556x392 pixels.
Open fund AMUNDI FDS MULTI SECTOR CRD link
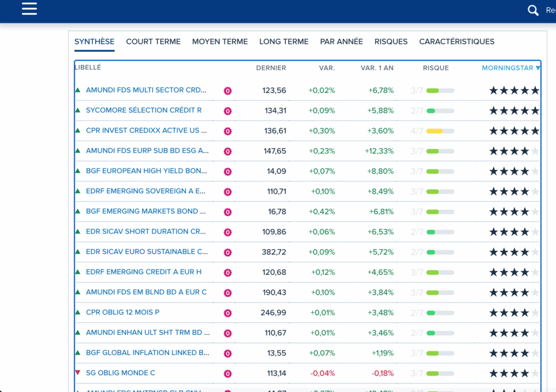[x=146, y=90]
